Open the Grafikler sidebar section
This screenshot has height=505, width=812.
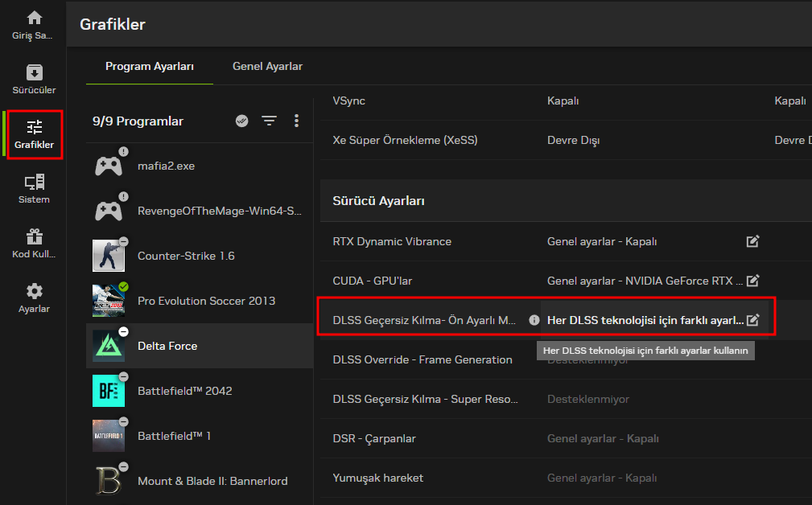tap(34, 134)
